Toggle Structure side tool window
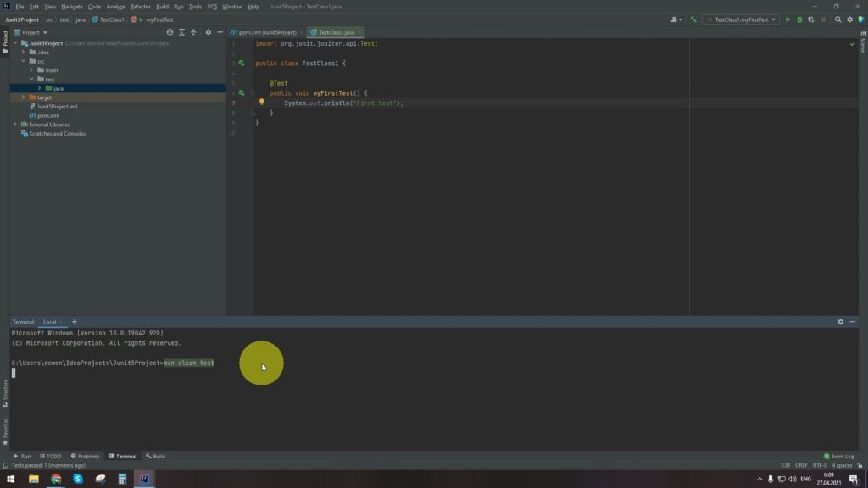868x488 pixels. tap(5, 393)
